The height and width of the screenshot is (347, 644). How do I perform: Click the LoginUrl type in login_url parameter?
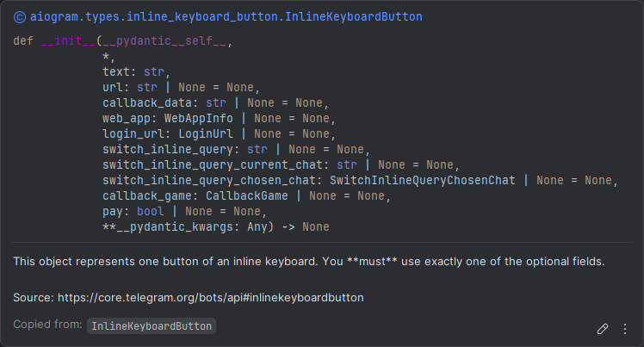pyautogui.click(x=206, y=133)
